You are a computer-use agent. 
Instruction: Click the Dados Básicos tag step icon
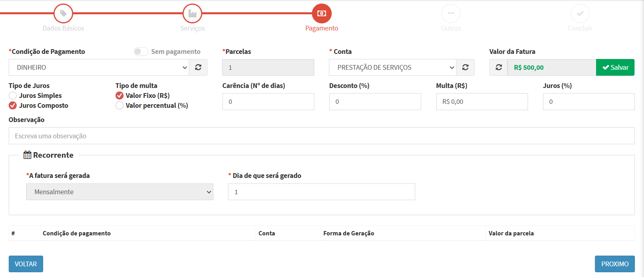coord(63,13)
